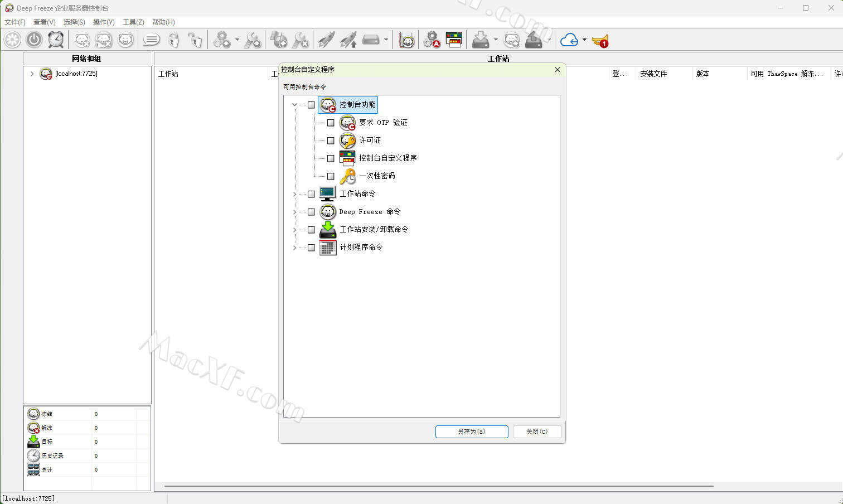Click the notebook with bear icon
Viewport: 843px width, 504px height.
tap(407, 40)
